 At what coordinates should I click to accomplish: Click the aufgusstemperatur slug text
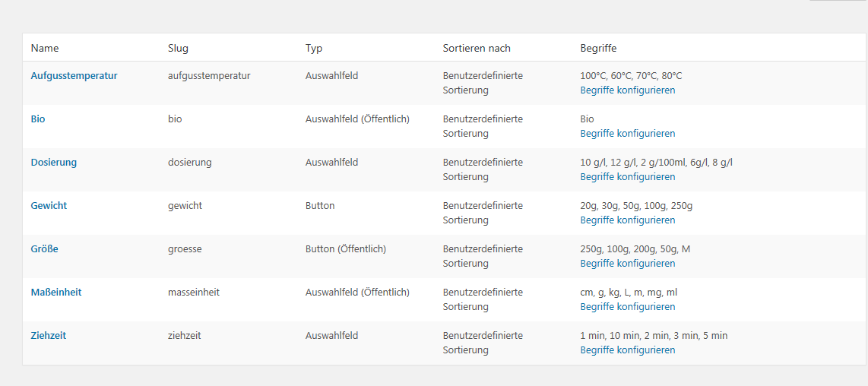tap(209, 76)
